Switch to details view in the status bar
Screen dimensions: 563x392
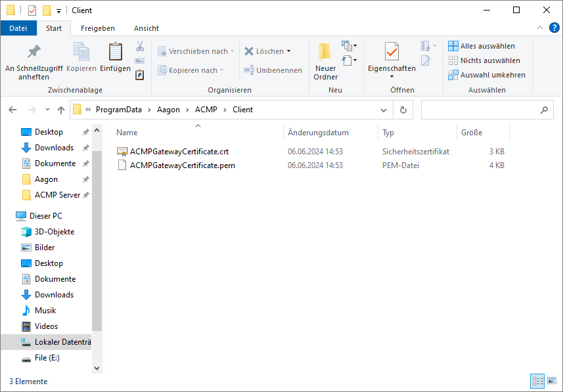pos(537,381)
